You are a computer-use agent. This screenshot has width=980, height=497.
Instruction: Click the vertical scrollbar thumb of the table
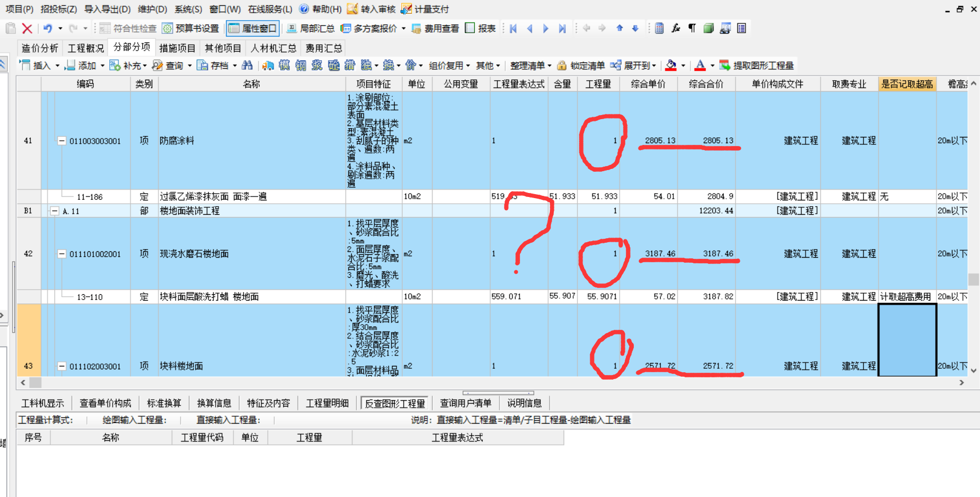point(974,279)
